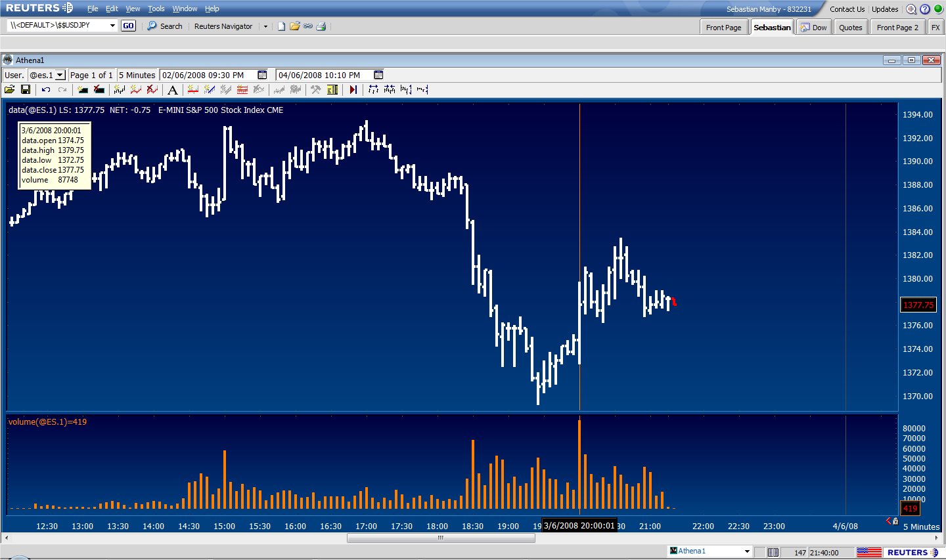Open the Edit menu
Image resolution: width=946 pixels, height=560 pixels.
point(112,9)
